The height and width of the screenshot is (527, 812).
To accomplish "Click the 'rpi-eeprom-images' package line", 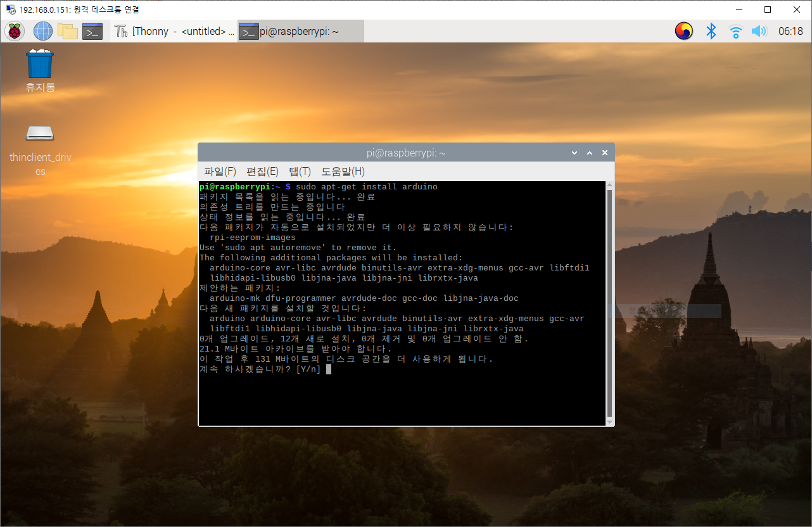I will (x=253, y=238).
